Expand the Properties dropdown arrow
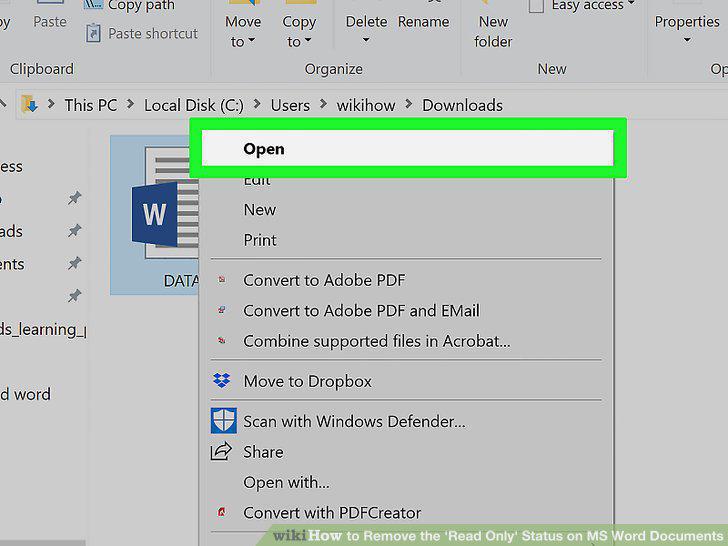 tap(687, 40)
